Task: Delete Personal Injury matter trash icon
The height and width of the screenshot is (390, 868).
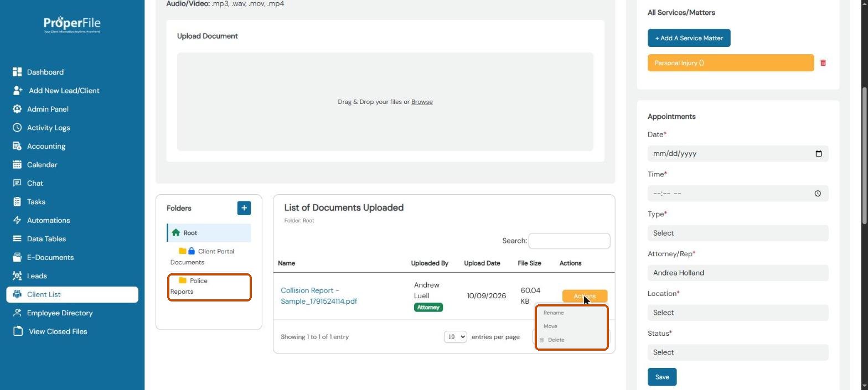Action: point(823,63)
